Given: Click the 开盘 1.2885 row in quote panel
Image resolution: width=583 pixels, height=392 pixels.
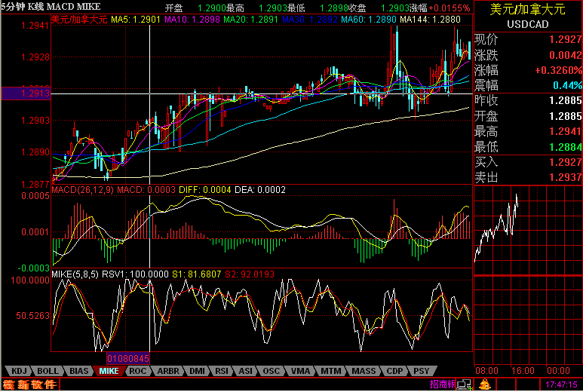Looking at the screenshot, I should (528, 116).
